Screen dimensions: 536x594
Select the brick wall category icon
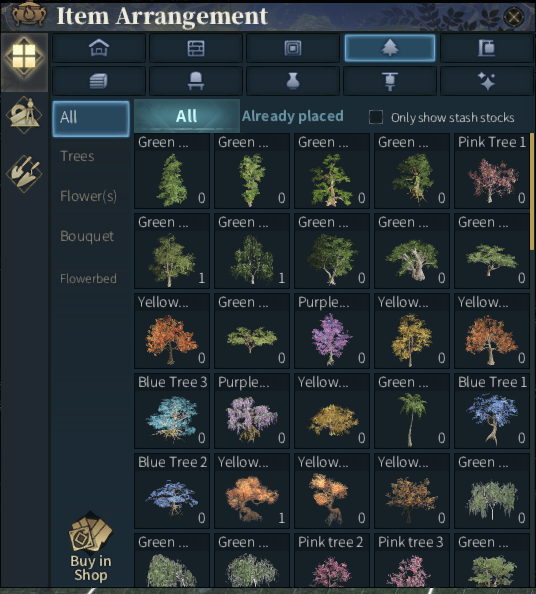(x=196, y=48)
